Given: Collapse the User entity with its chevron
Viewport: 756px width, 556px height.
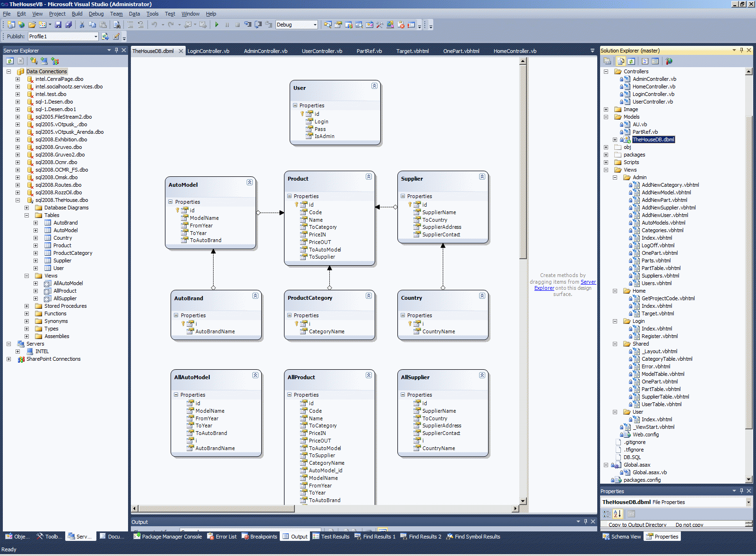Looking at the screenshot, I should (x=374, y=86).
